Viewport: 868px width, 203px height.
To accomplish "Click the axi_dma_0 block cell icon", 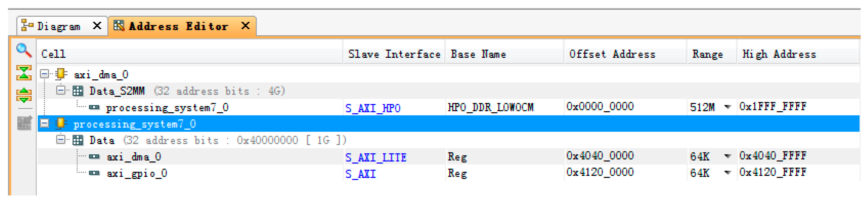I will tap(61, 74).
